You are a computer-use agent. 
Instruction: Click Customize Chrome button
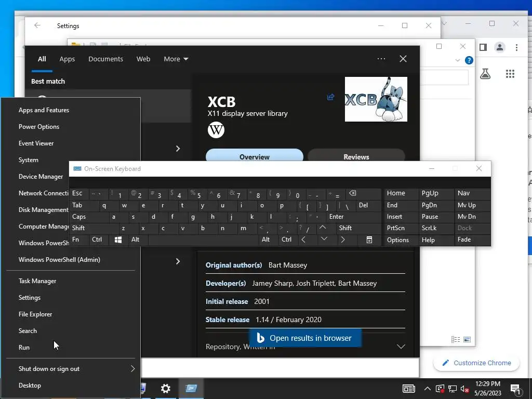[477, 363]
